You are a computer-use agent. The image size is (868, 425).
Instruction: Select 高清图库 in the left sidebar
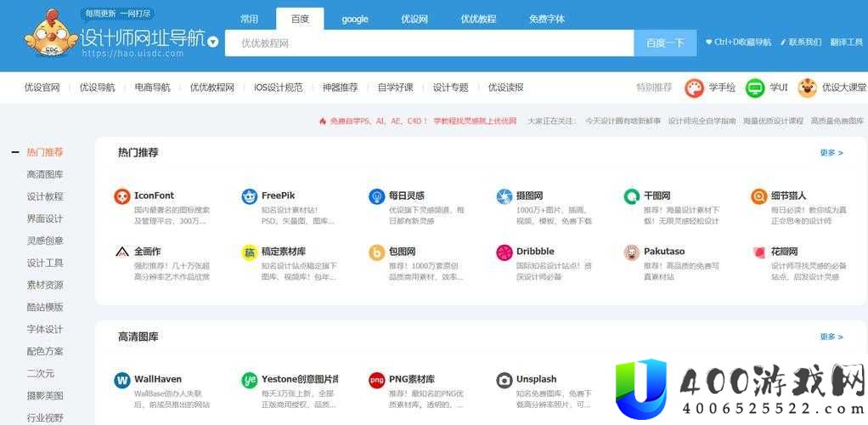(45, 174)
